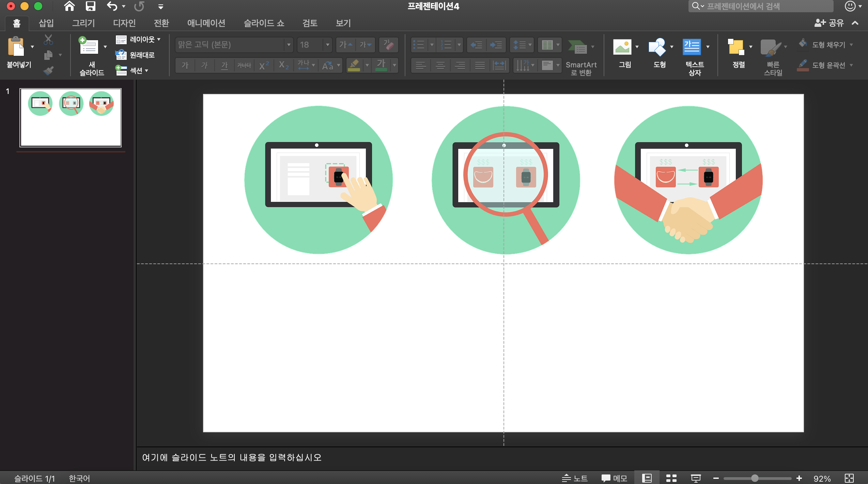The width and height of the screenshot is (868, 484).
Task: Switch to the 애니메이션 tab
Action: tap(206, 23)
